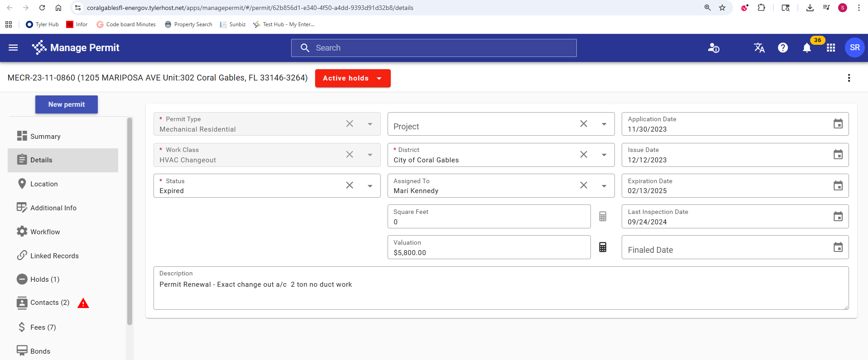Open the hamburger navigation menu
The height and width of the screenshot is (360, 868).
point(13,47)
